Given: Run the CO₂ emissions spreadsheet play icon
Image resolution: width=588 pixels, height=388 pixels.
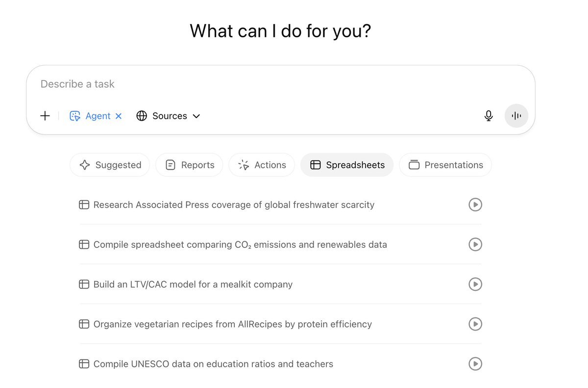Looking at the screenshot, I should (475, 244).
